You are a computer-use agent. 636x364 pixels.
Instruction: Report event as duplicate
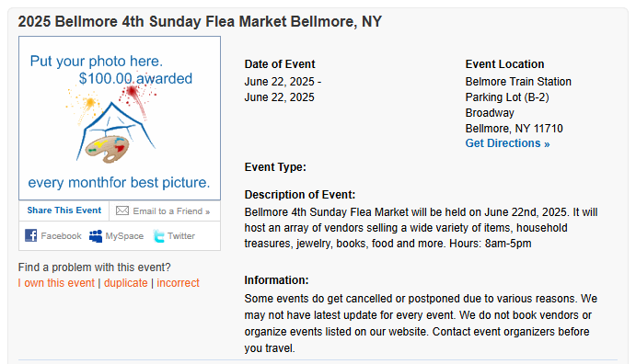click(x=126, y=282)
